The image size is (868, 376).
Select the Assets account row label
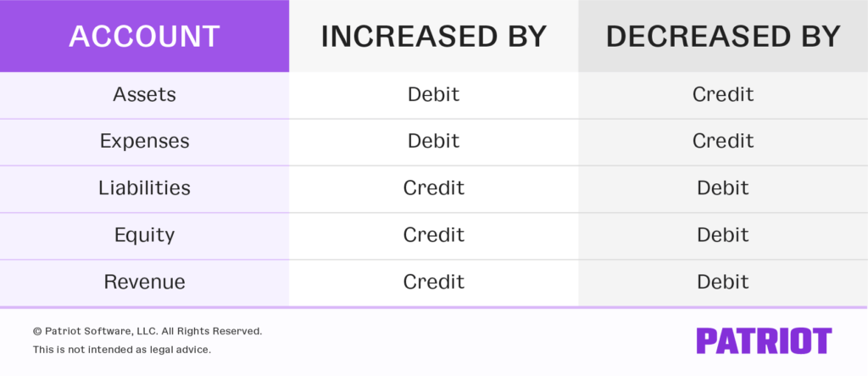tap(144, 94)
